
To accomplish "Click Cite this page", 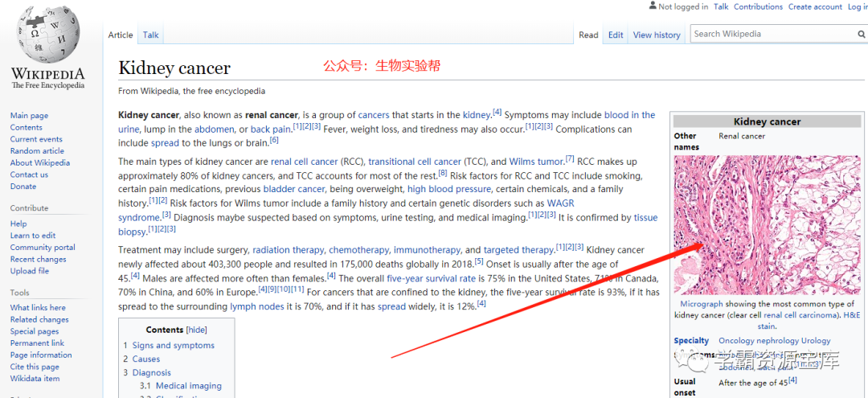I will point(35,367).
